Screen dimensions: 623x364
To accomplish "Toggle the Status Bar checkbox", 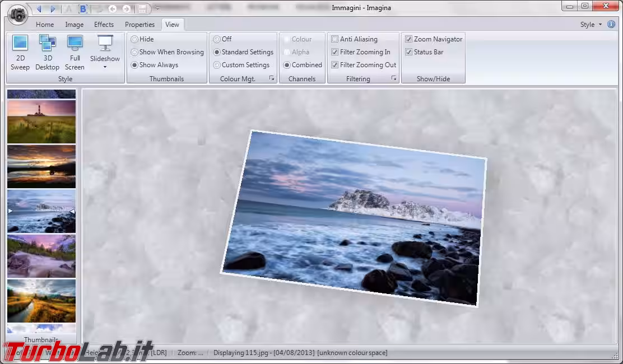I will 409,52.
